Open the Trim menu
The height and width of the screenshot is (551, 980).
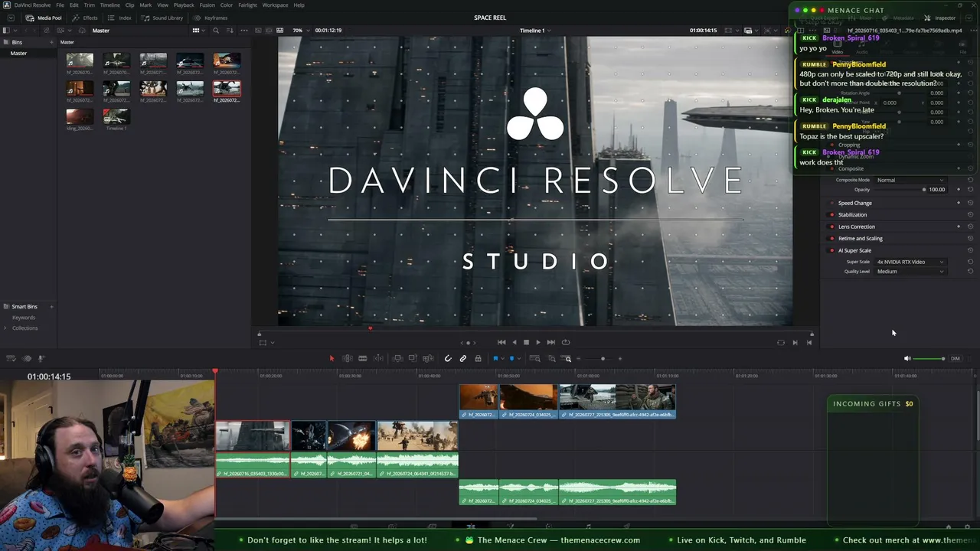[x=90, y=5]
